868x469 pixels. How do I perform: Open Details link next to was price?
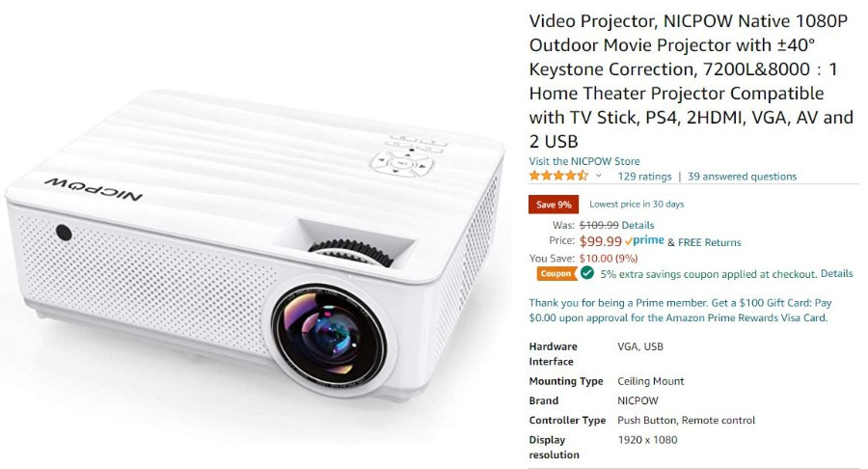pyautogui.click(x=637, y=225)
